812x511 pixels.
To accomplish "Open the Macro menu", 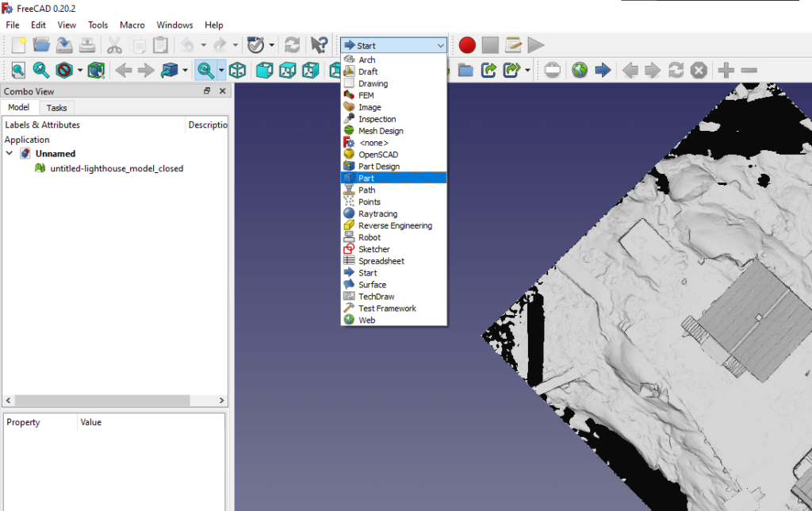I will (x=132, y=25).
